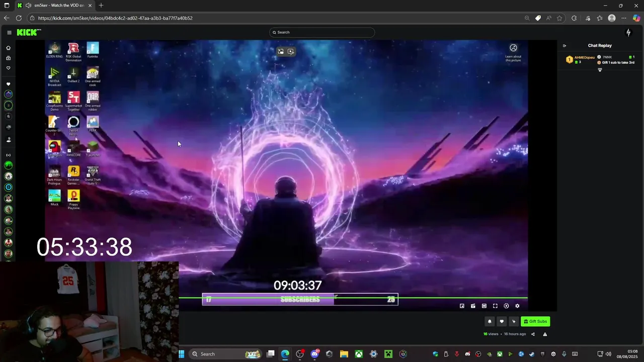
Task: Open Minecraft launcher creeper taskbar icon
Action: (x=388, y=354)
